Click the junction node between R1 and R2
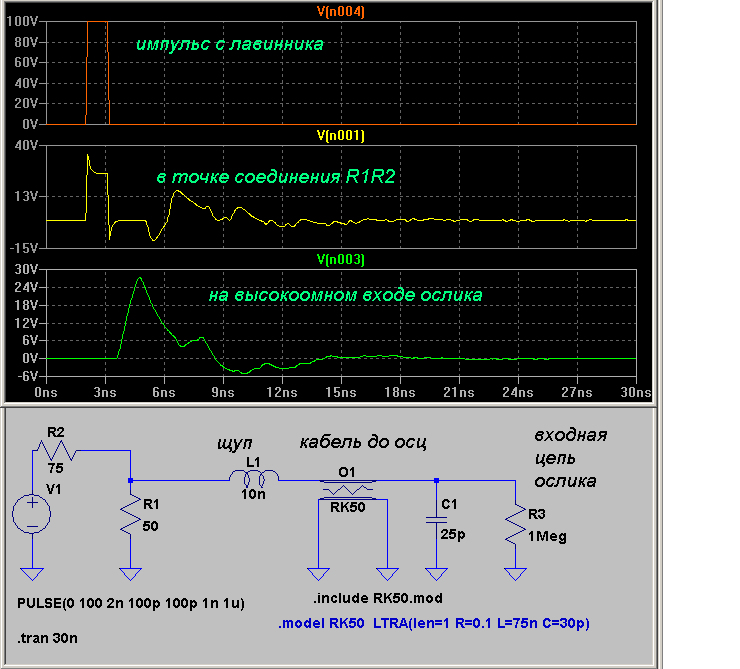Screen dimensions: 740x669 tap(130, 481)
